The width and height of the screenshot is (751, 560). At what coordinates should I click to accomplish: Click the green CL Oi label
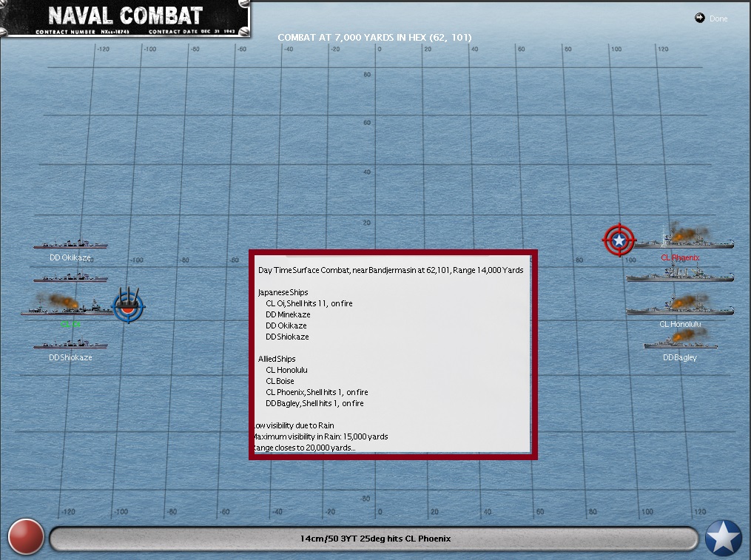tap(70, 324)
